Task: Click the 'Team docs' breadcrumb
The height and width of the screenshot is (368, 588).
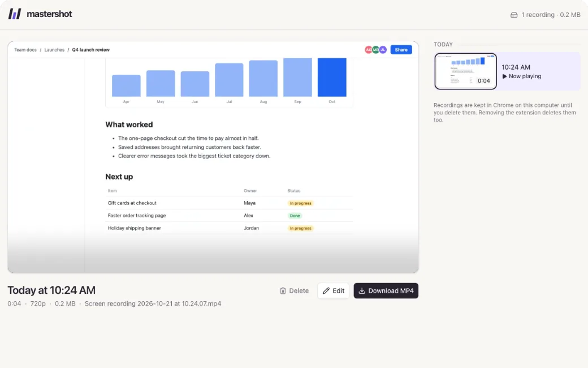Action: [x=25, y=50]
